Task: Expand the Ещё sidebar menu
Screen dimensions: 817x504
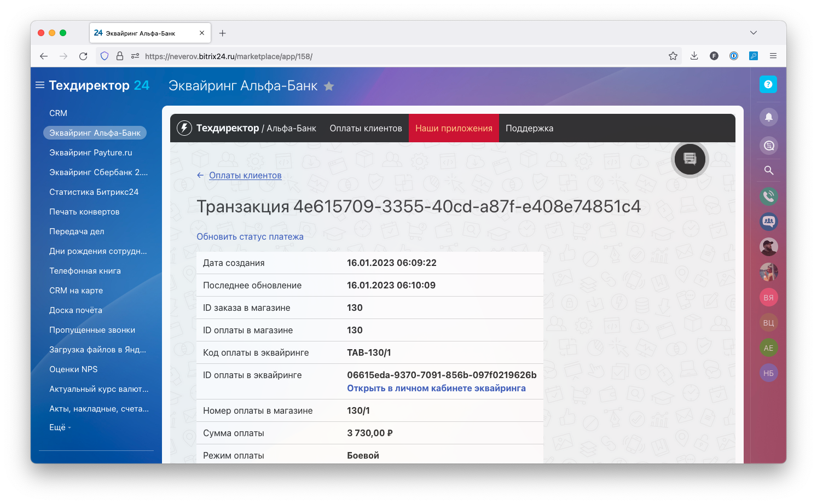Action: (60, 427)
